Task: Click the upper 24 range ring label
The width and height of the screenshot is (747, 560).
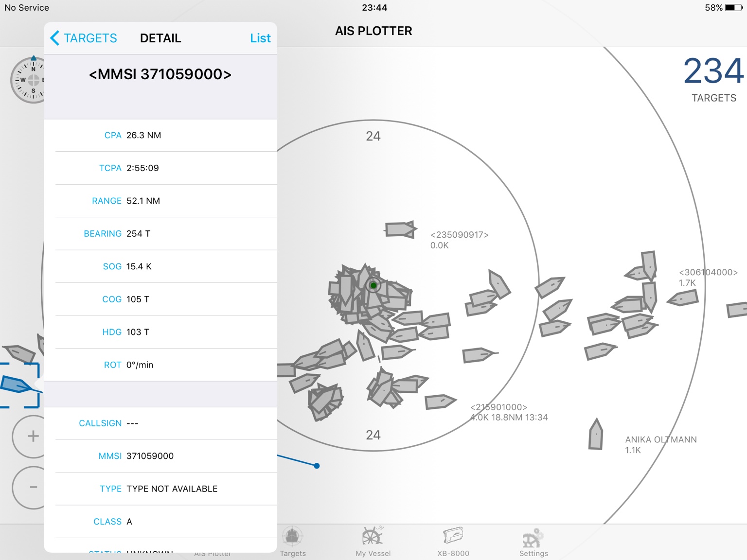Action: [373, 136]
